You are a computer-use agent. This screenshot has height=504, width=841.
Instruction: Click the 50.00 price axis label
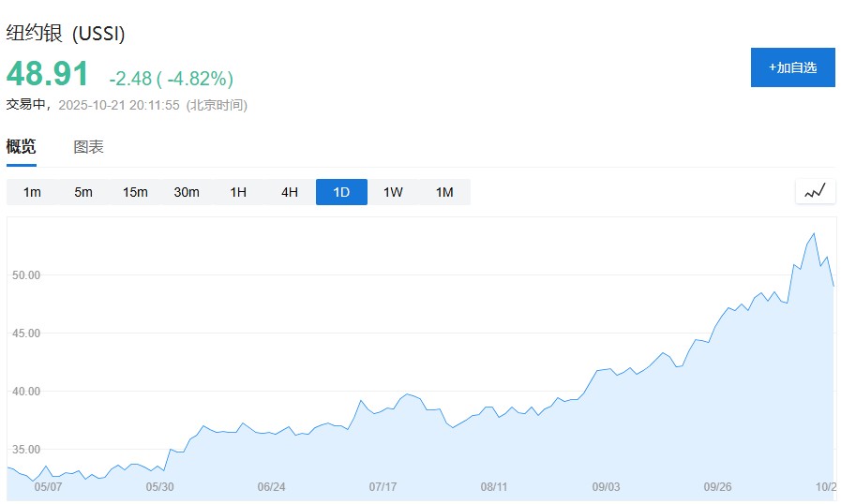pyautogui.click(x=25, y=275)
